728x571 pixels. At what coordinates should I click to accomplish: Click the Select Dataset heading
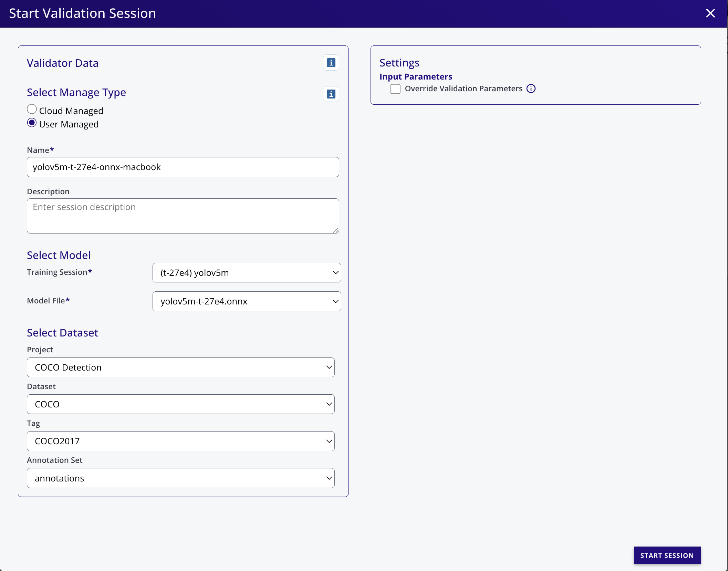click(62, 333)
